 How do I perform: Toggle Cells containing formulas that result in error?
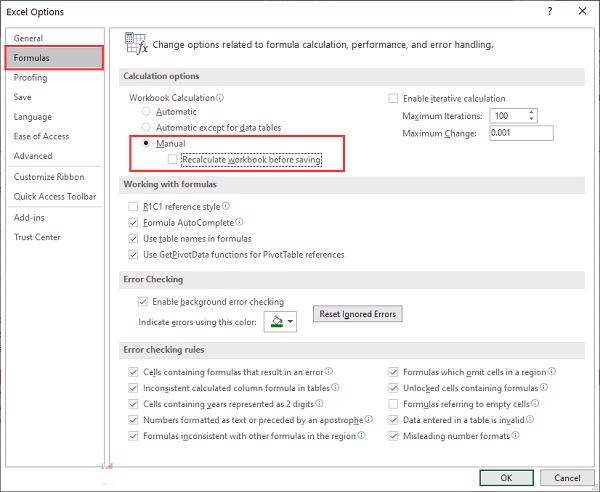tap(133, 372)
